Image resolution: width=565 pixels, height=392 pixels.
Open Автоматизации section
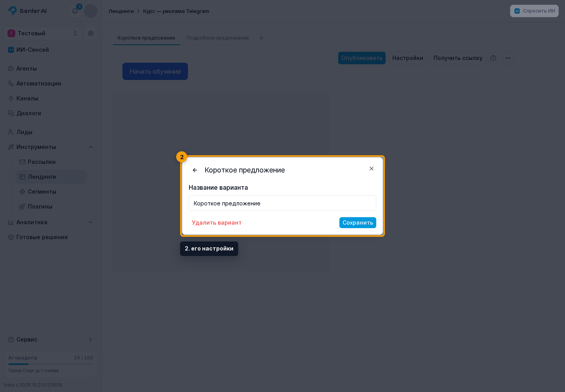tap(51, 83)
